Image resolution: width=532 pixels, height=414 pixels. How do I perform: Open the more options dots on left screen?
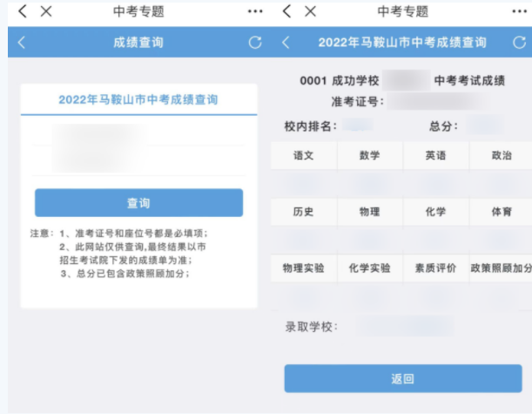click(x=254, y=11)
